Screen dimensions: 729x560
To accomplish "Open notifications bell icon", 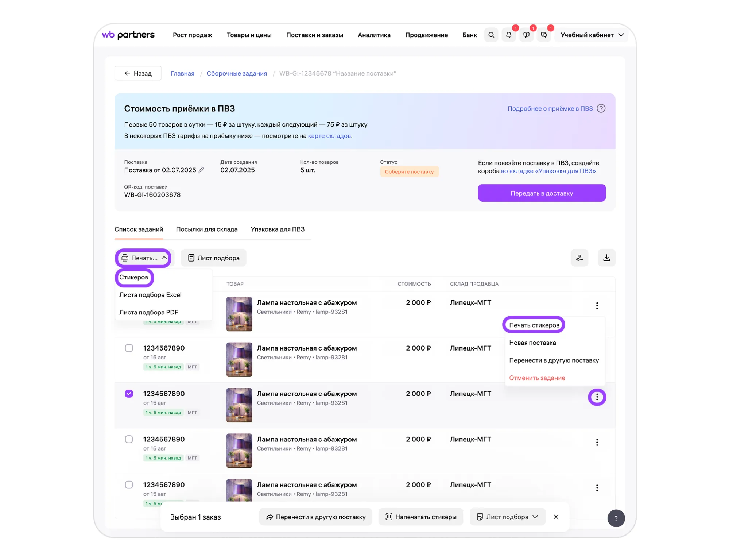I will point(508,35).
